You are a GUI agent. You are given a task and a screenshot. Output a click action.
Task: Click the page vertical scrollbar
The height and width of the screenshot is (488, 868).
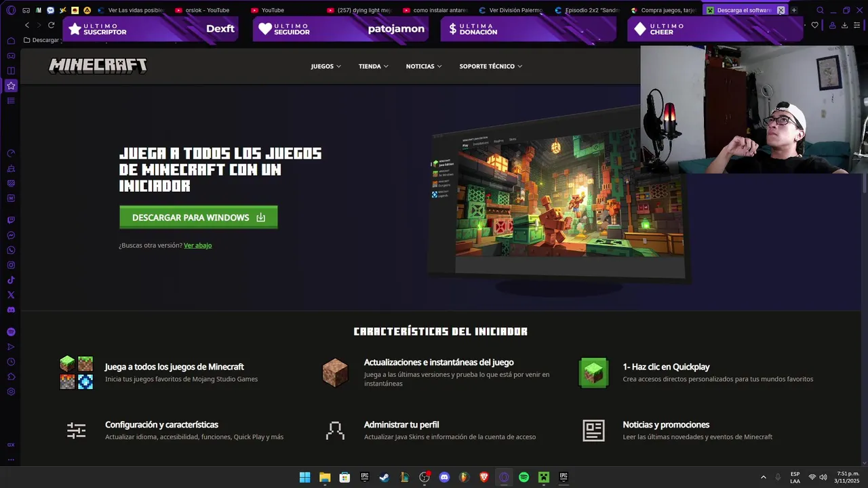coord(865,183)
